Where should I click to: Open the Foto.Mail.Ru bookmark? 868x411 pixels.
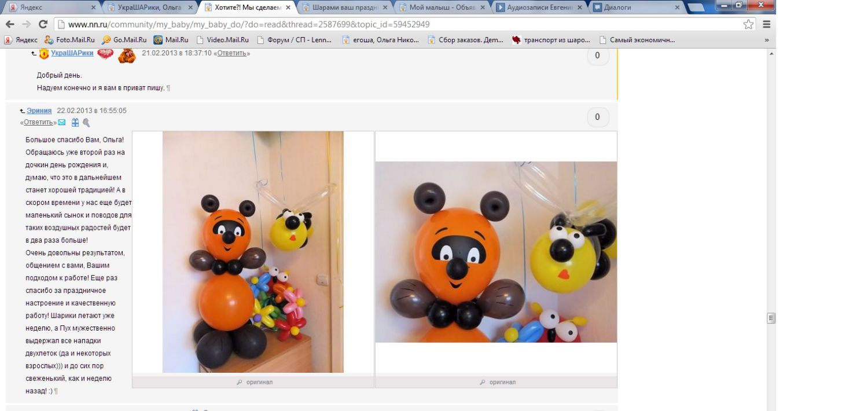pyautogui.click(x=69, y=40)
